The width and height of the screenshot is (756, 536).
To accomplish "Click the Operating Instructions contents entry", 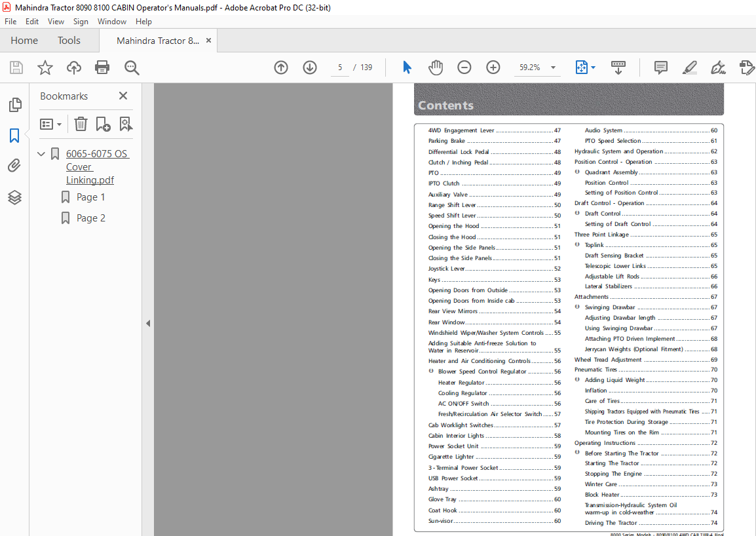I will [x=645, y=443].
